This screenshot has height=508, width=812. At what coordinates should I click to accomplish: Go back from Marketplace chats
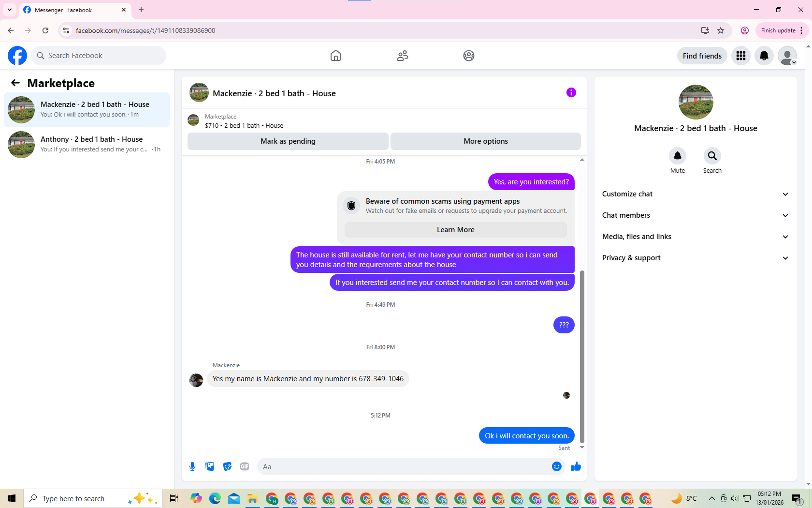15,83
